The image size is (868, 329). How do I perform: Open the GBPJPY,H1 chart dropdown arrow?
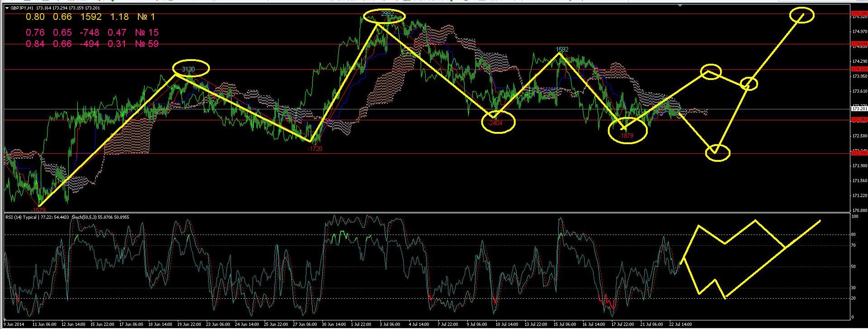coord(7,8)
